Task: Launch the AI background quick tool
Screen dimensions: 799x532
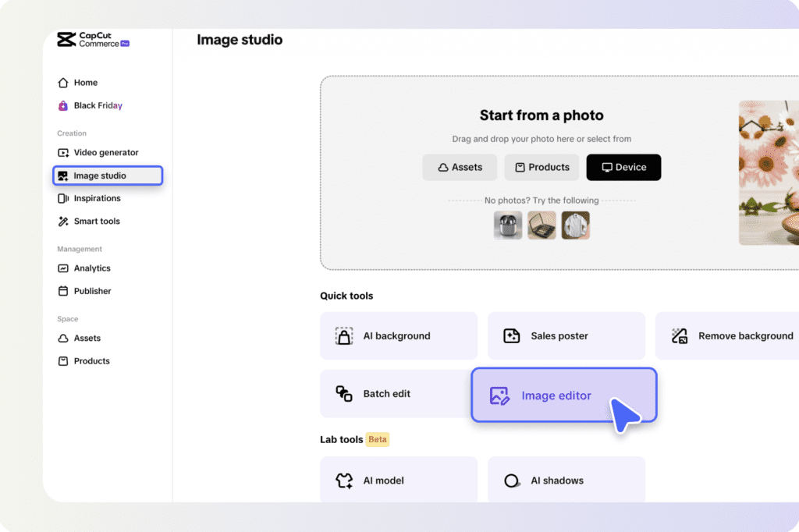Action: pyautogui.click(x=399, y=335)
